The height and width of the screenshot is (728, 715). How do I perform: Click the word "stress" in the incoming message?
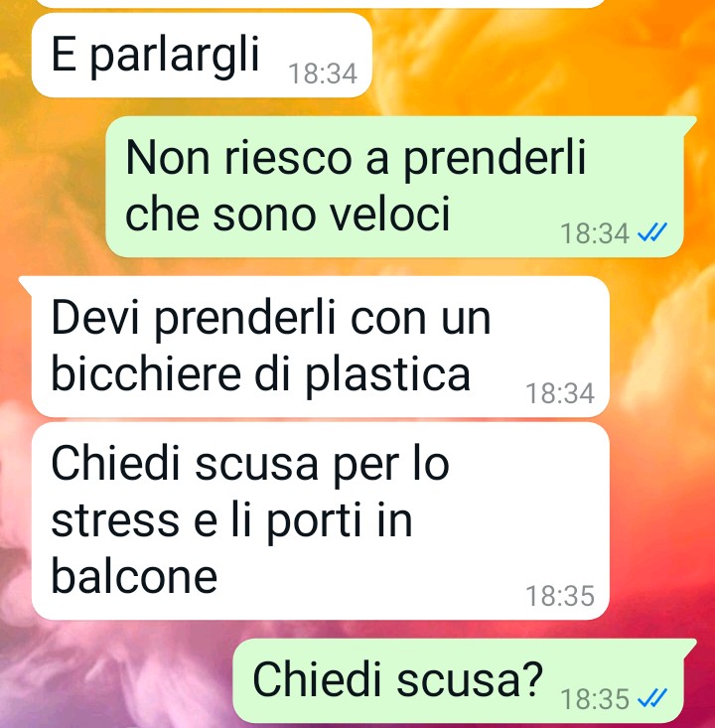click(115, 521)
